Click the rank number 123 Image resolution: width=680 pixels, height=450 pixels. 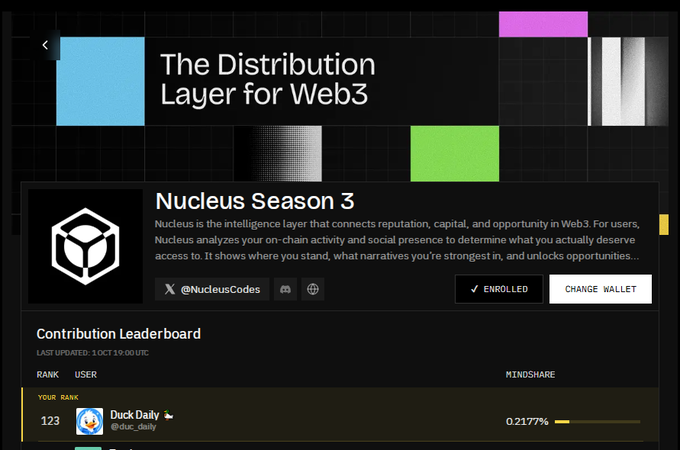50,421
